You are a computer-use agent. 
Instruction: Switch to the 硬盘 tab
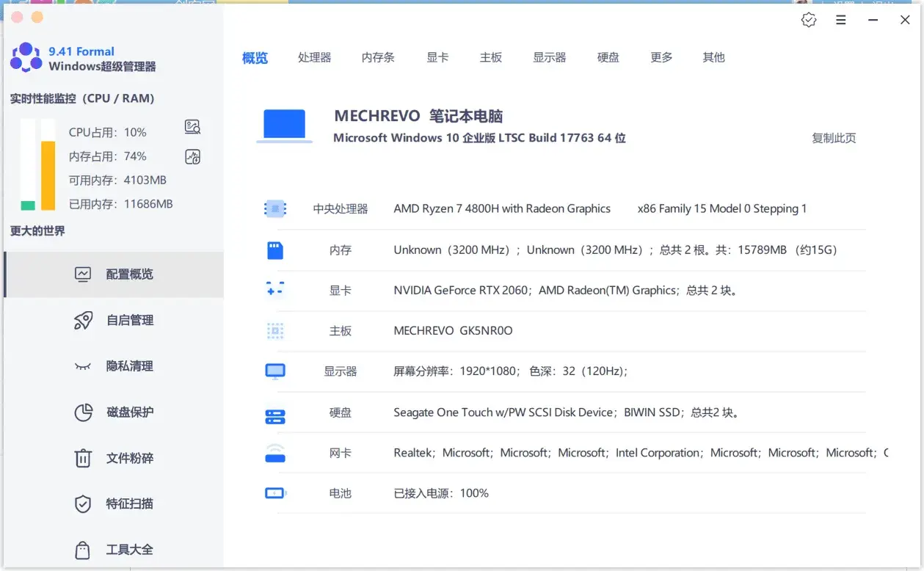[x=608, y=57]
